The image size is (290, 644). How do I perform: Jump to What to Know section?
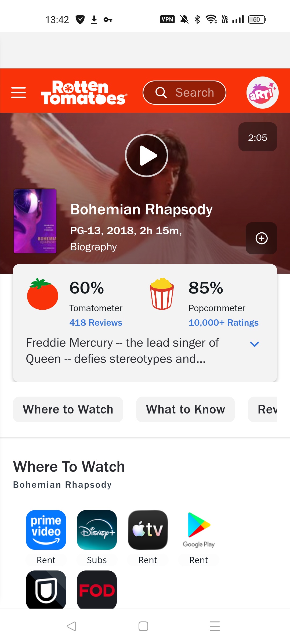coord(185,409)
